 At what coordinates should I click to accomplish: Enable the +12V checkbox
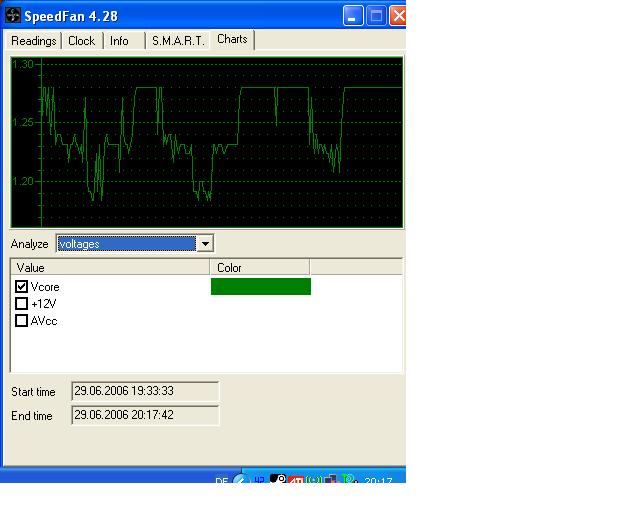[x=21, y=304]
